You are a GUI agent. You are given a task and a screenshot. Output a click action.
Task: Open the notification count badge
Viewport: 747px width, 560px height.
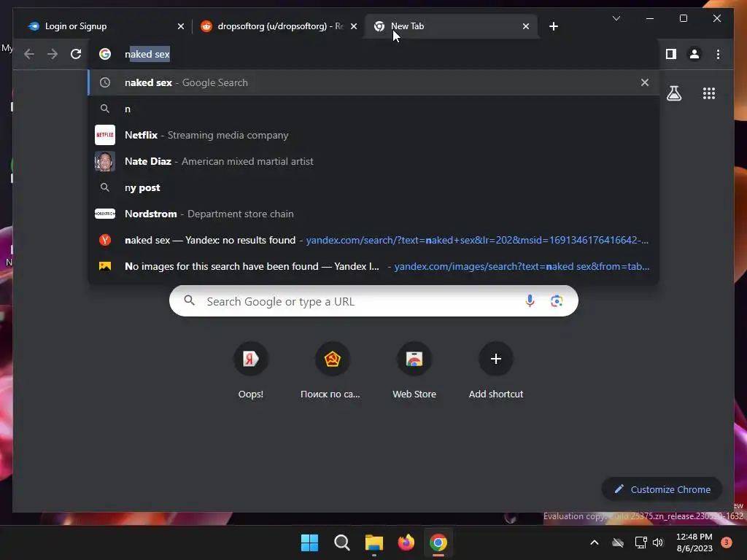click(x=726, y=542)
